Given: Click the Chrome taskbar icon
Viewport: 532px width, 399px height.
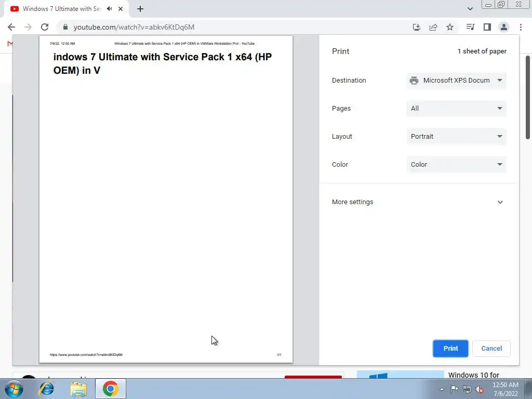Looking at the screenshot, I should (x=111, y=389).
